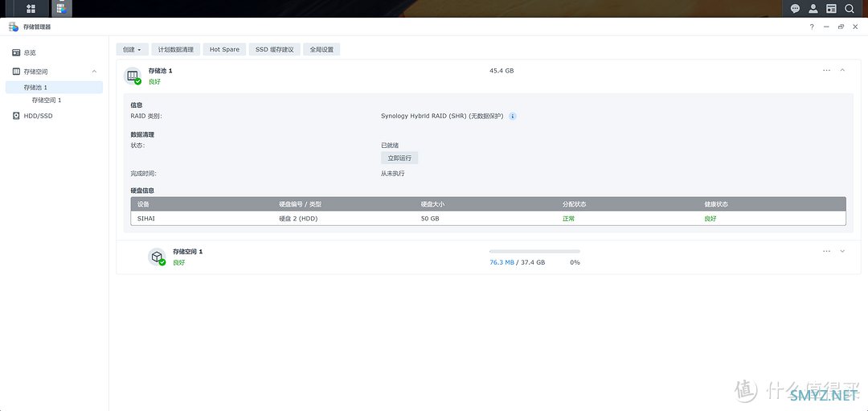Click the 存储空间 1 usage bar

pos(534,252)
